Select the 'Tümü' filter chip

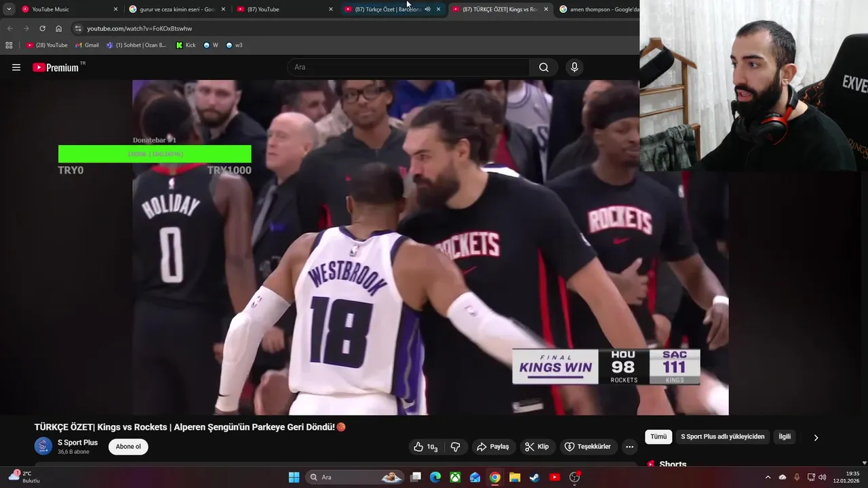click(x=658, y=437)
